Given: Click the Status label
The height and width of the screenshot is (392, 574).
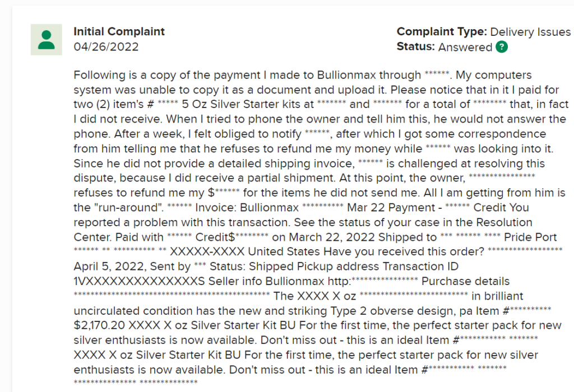Looking at the screenshot, I should click(x=416, y=47).
